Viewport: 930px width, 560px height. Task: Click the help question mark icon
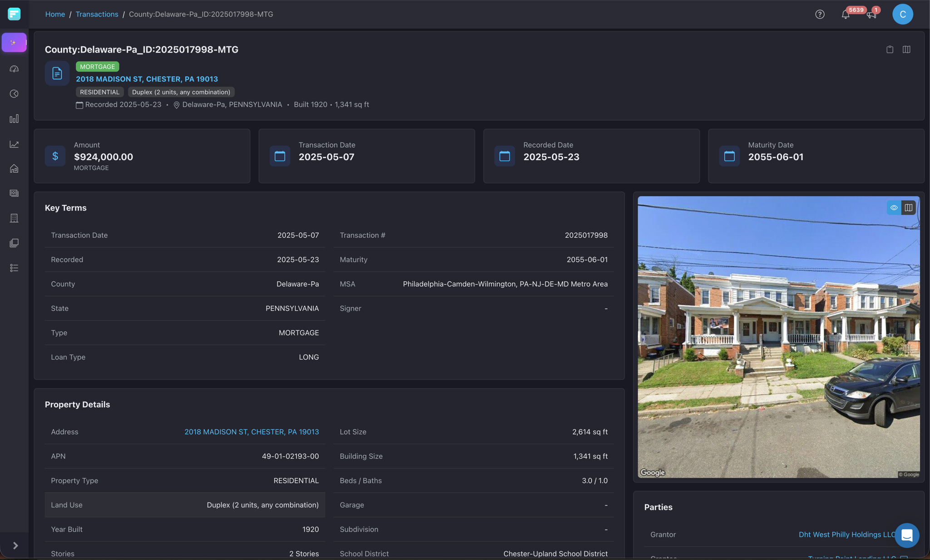click(820, 15)
